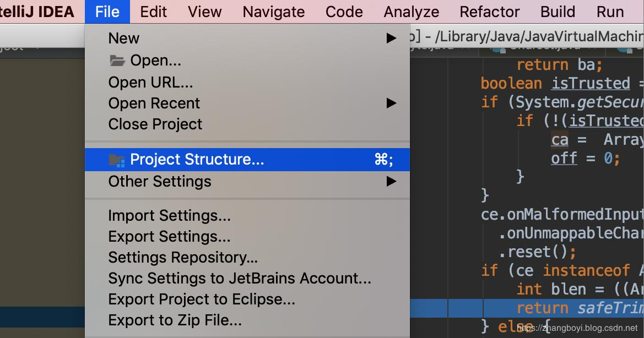
Task: Choose Export Project to Eclipse...
Action: pyautogui.click(x=202, y=299)
